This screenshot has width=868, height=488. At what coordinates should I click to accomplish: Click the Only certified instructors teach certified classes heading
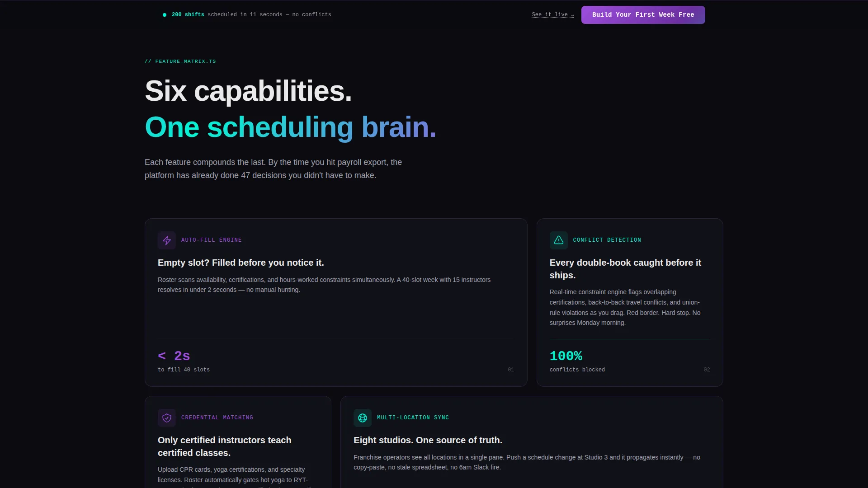225,446
